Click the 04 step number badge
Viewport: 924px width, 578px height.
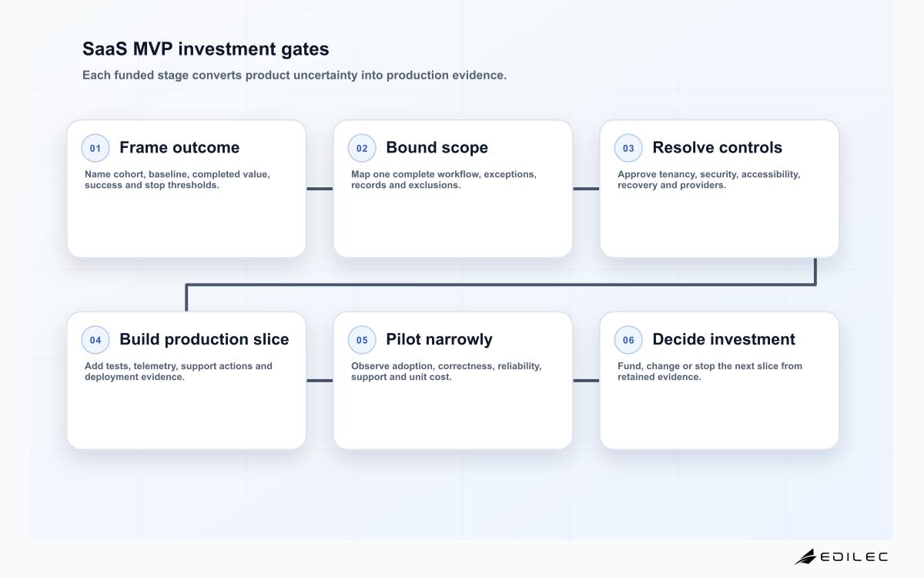(x=95, y=340)
